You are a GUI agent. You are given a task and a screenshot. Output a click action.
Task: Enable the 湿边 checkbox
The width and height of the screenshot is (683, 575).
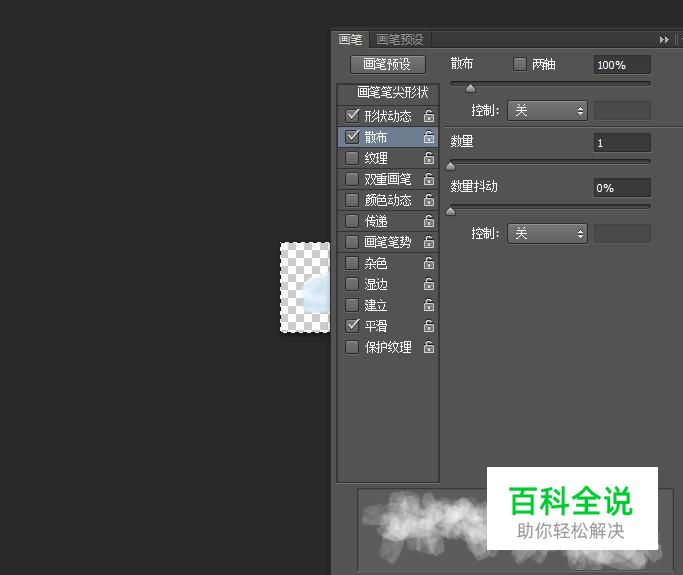tap(352, 284)
